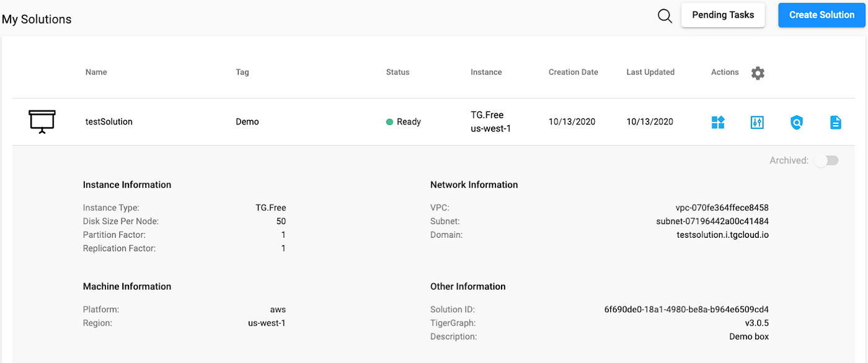Click the Pending Tasks button
Viewport: 868px width, 363px height.
pyautogui.click(x=723, y=15)
